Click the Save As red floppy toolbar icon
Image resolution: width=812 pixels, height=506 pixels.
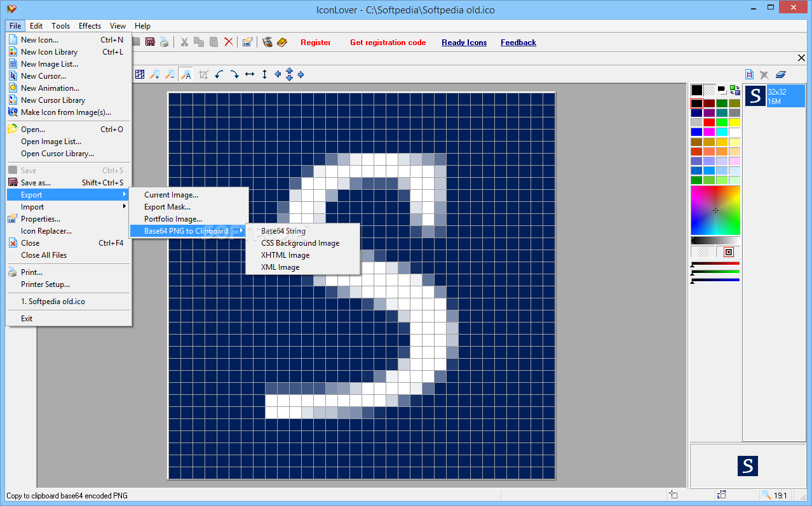pos(150,42)
